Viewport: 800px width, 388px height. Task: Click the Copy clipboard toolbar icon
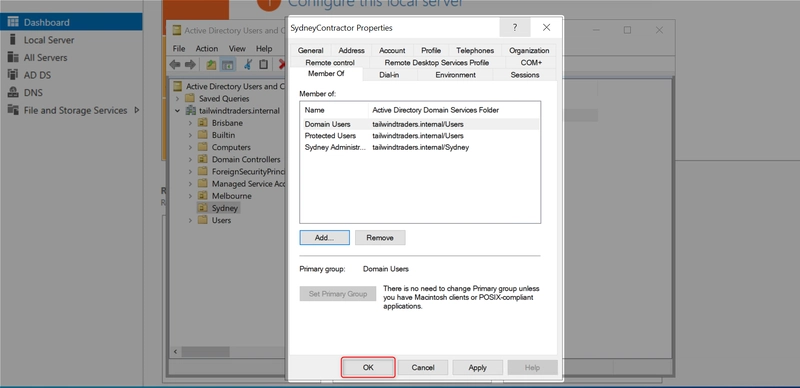263,64
